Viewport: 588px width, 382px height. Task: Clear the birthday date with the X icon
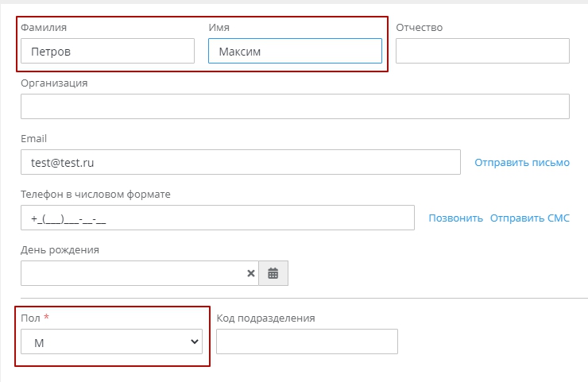[x=251, y=273]
